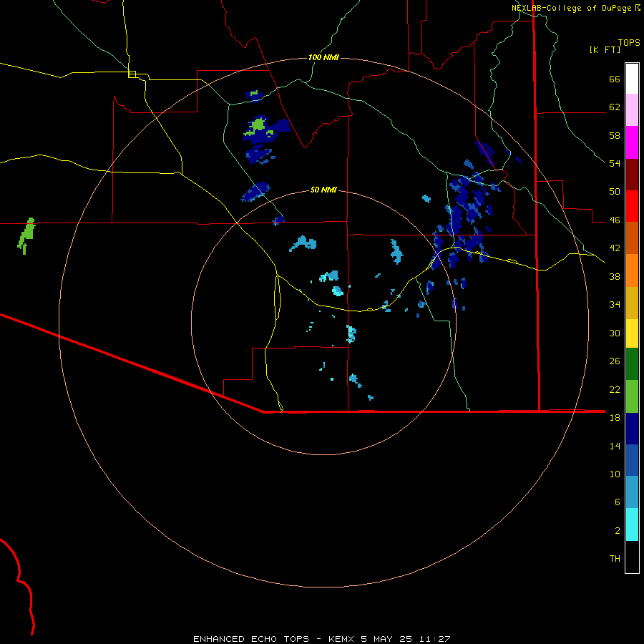Click legend value 14
This screenshot has width=644, height=644.
point(615,446)
